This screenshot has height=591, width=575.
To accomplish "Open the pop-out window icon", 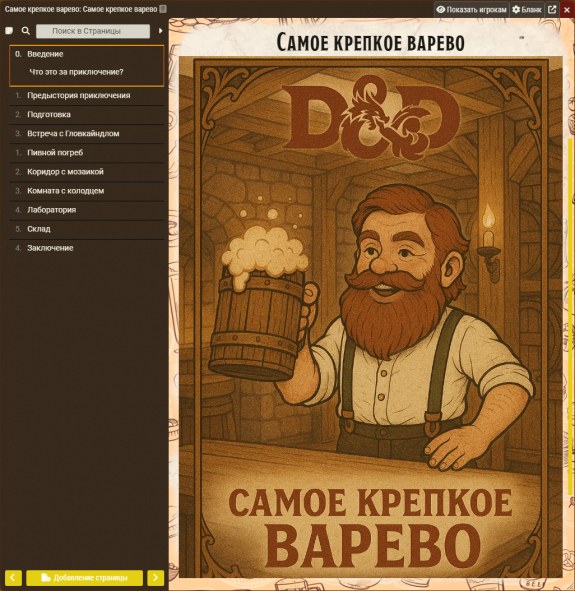I will (552, 9).
